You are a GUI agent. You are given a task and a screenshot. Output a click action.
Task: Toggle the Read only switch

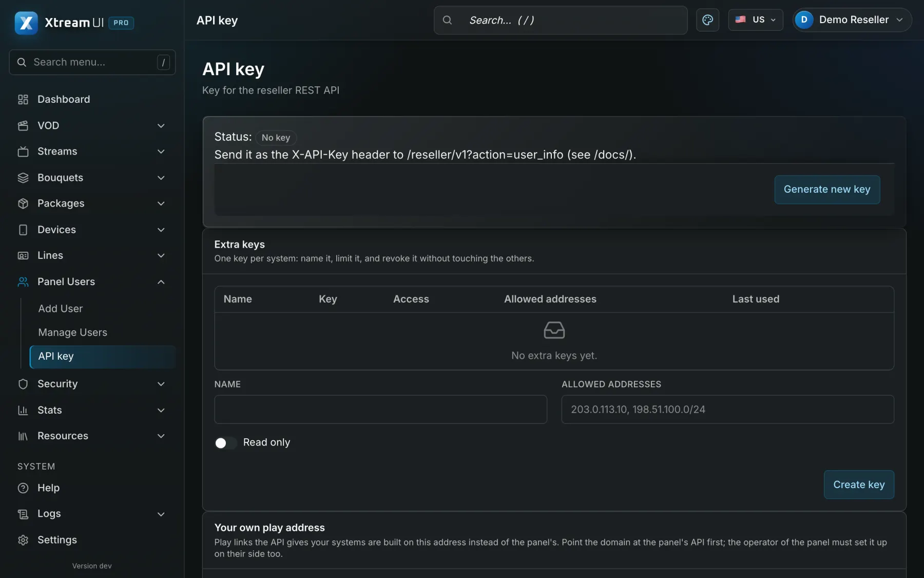point(226,443)
